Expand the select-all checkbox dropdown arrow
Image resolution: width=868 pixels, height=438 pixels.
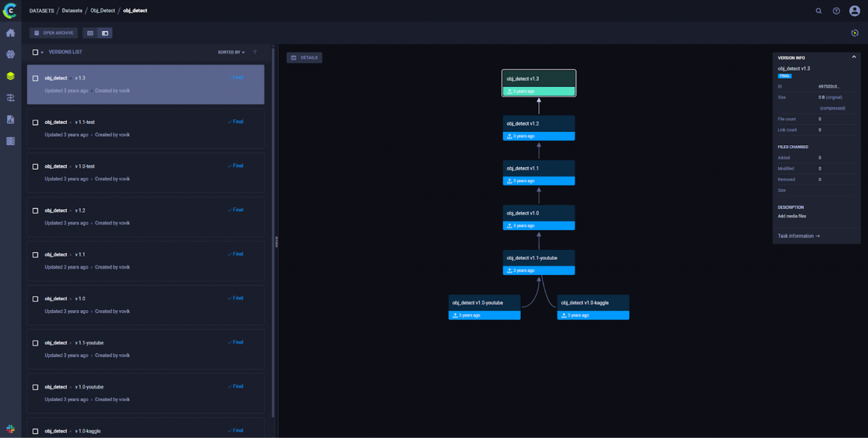pyautogui.click(x=42, y=53)
